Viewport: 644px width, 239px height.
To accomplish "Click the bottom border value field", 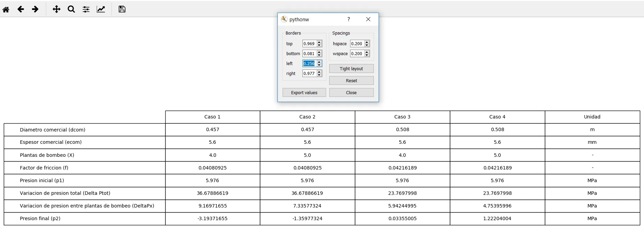I will (309, 53).
